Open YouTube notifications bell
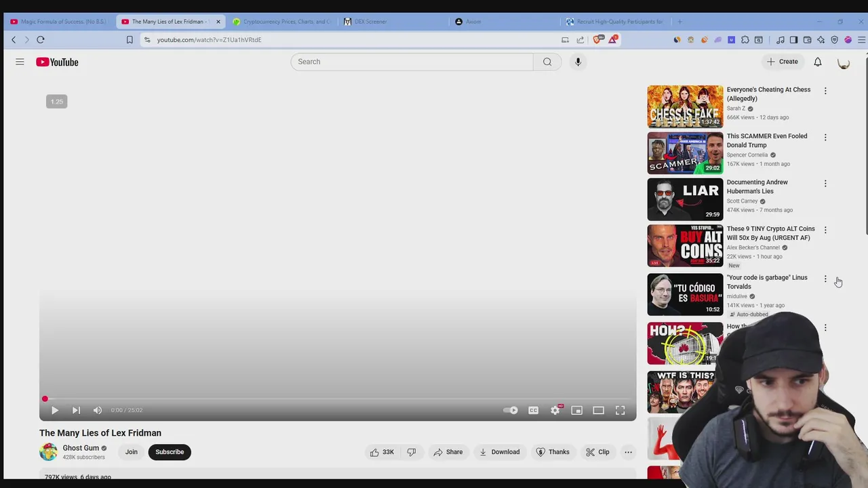This screenshot has width=868, height=488. click(818, 62)
